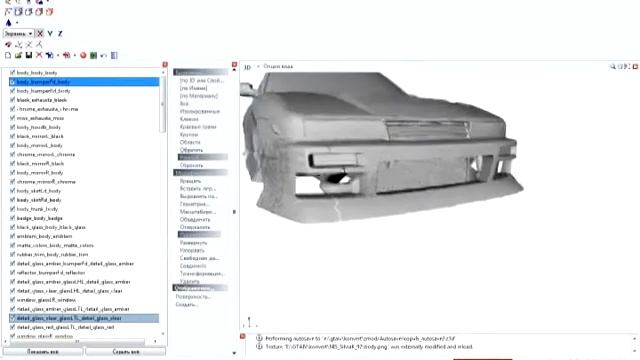Select the highlighted detail_glass_clear_glassLTL row
The width and height of the screenshot is (640, 360).
84,318
